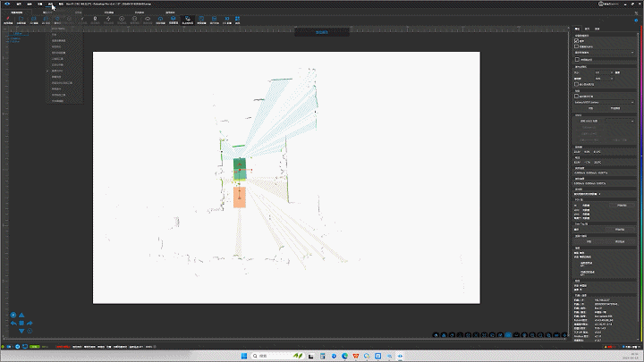Tick the unchecked box under the first checkbox
This screenshot has width=644, height=362.
click(576, 46)
